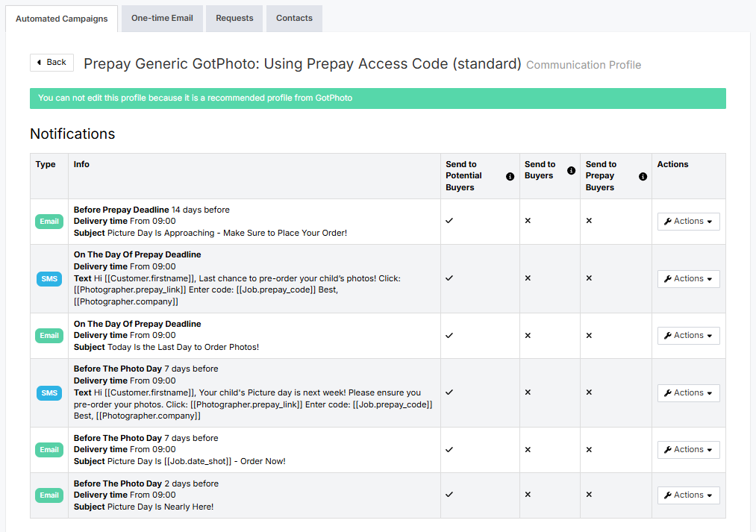Open Actions dropdown for Today Is the Last Day email
756x532 pixels.
689,336
